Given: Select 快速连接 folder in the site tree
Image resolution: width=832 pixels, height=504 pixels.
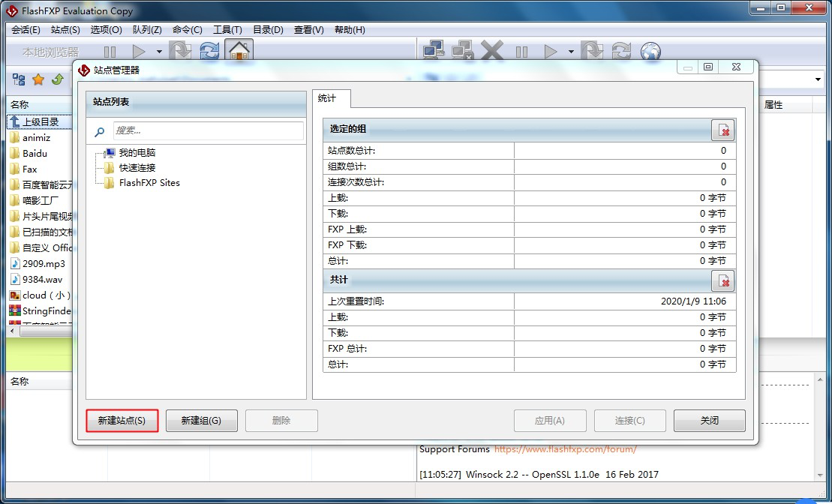Looking at the screenshot, I should click(x=137, y=168).
